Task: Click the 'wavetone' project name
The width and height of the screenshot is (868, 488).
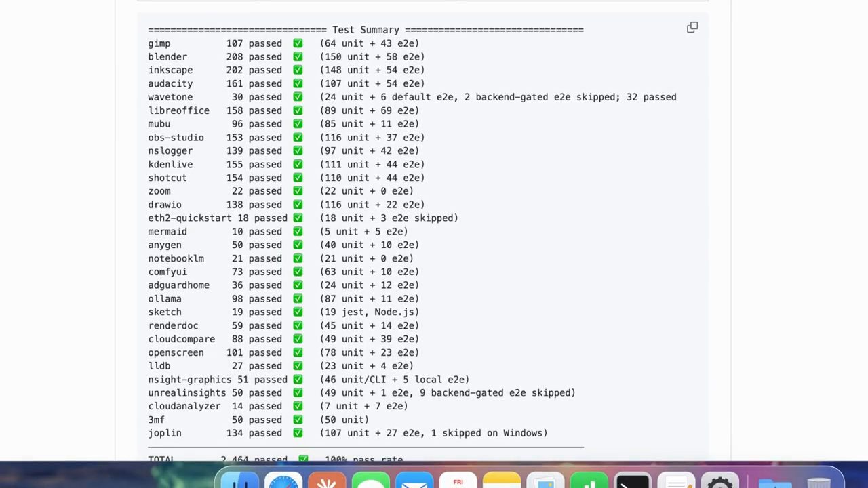Action: coord(170,97)
